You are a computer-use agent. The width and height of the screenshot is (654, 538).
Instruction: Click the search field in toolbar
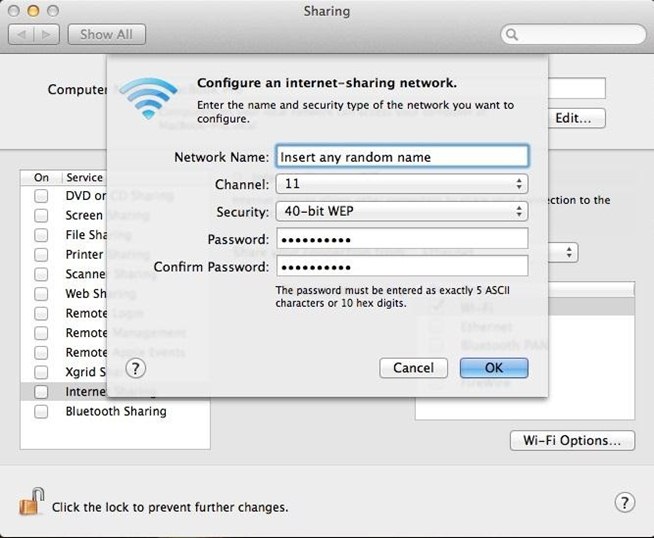pos(574,34)
